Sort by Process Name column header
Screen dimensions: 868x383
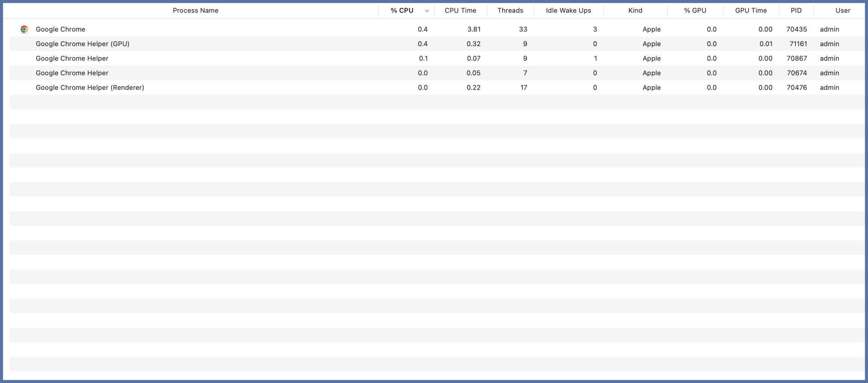tap(195, 10)
